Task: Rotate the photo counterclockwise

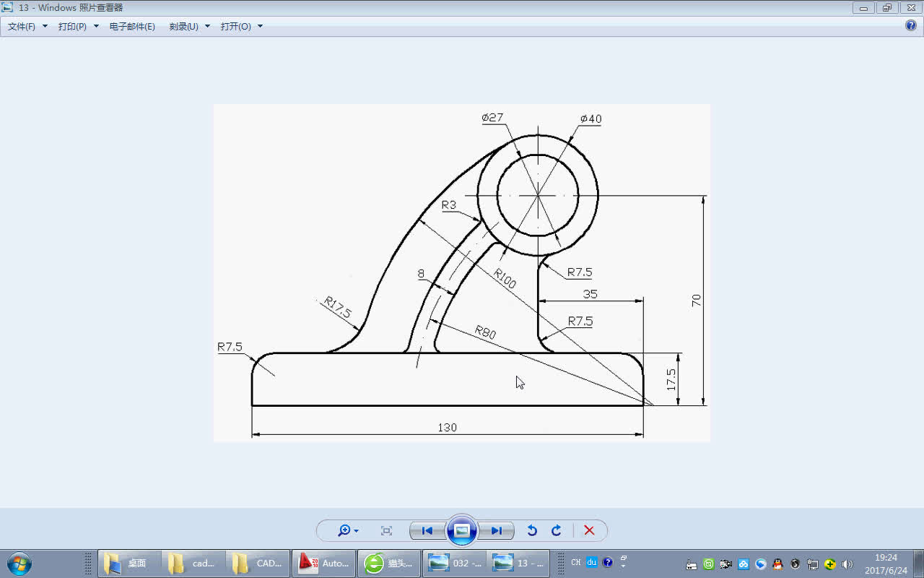Action: click(532, 530)
